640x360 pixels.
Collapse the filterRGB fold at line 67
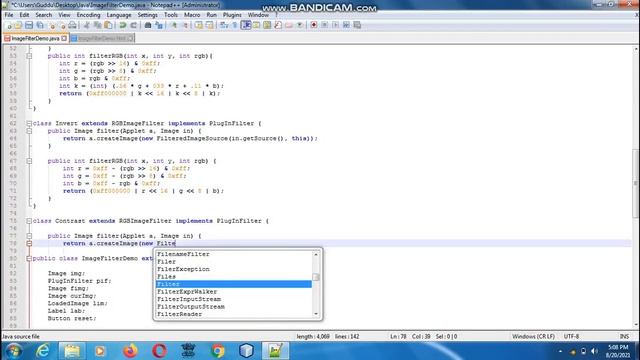coord(29,161)
